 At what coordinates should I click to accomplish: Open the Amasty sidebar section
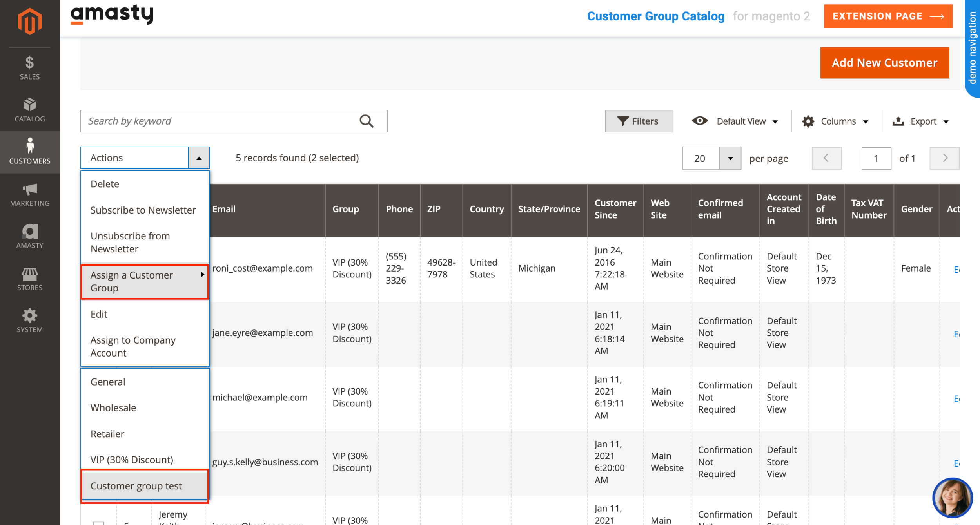coord(29,236)
